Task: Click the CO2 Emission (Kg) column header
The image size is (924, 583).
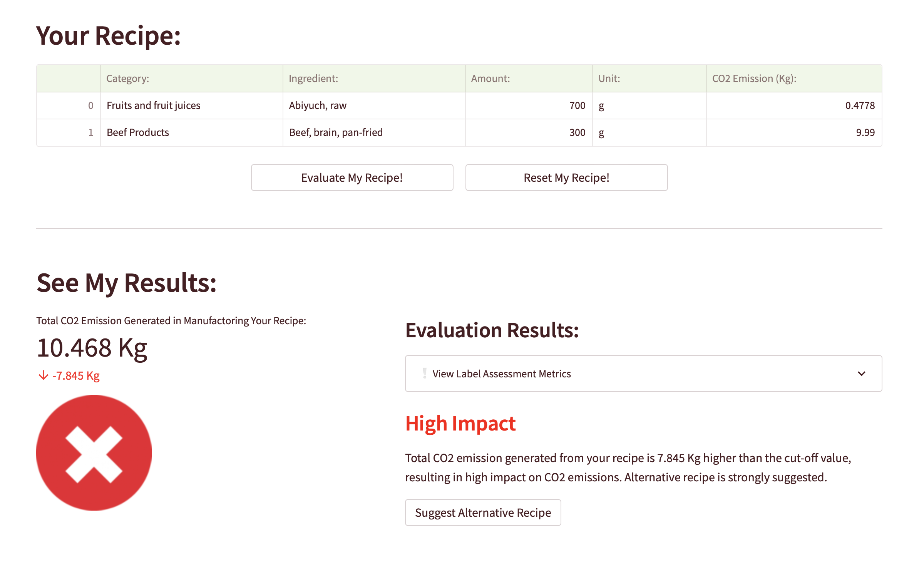Action: (x=754, y=79)
